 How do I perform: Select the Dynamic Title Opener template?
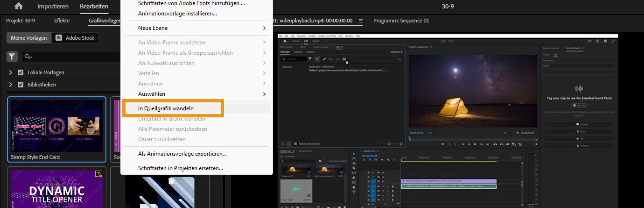[x=56, y=188]
